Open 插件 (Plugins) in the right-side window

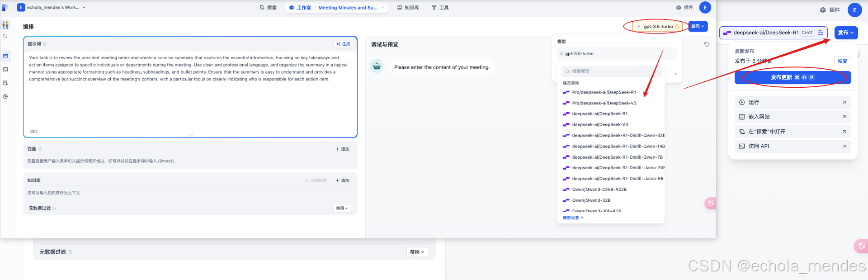830,10
